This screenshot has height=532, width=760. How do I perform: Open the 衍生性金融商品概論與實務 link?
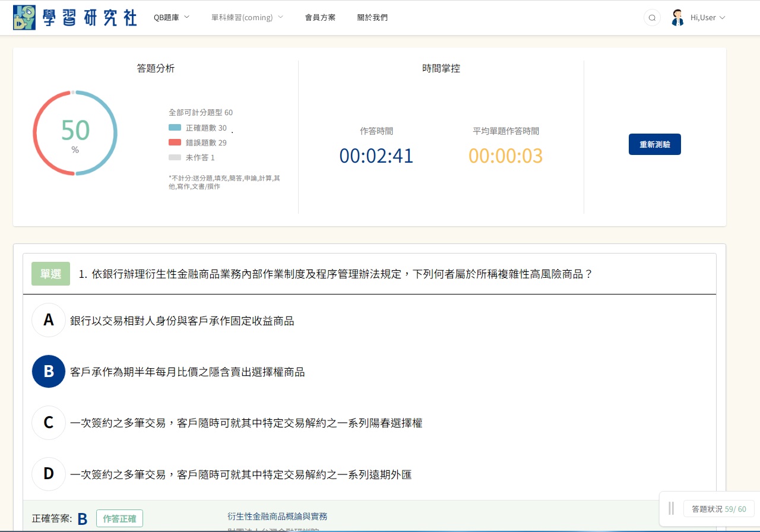(x=277, y=517)
